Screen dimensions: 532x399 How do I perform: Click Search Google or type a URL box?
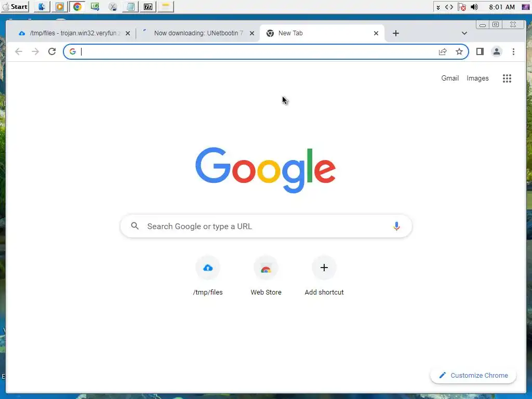[266, 227]
